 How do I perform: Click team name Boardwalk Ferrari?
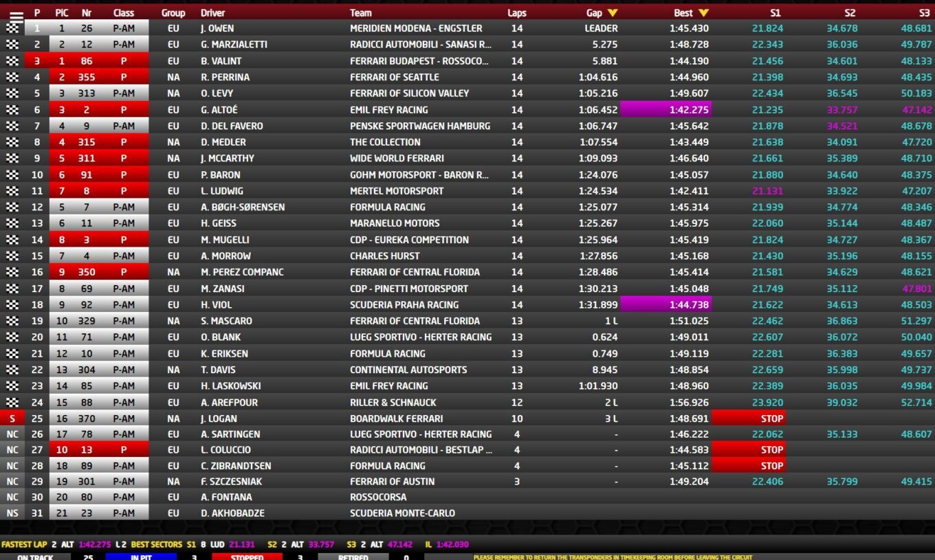click(396, 418)
